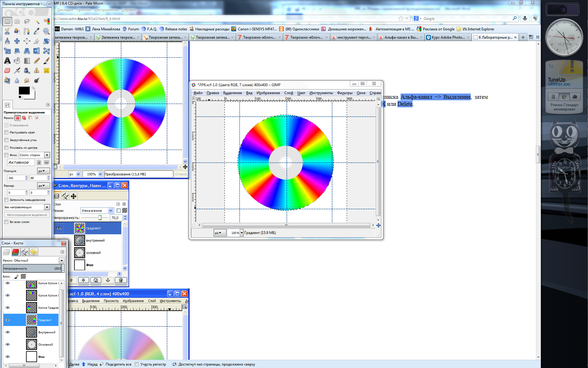Viewport: 588px width, 368px height.
Task: Swap foreground and background colors arrow
Action: [x=33, y=88]
